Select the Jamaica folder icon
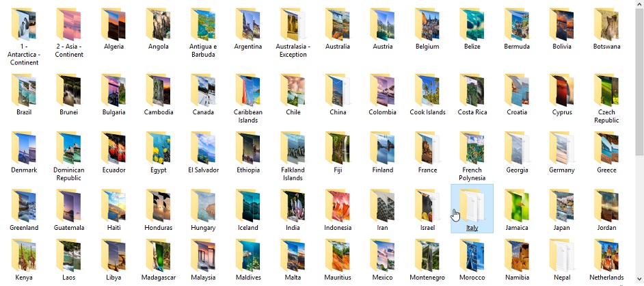 (x=517, y=205)
